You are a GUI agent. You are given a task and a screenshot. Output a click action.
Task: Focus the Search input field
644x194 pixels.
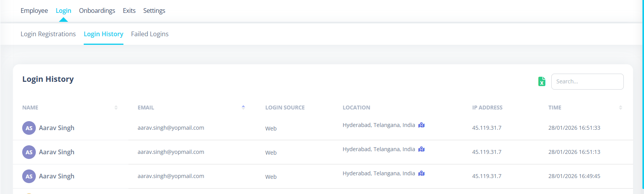coord(587,81)
